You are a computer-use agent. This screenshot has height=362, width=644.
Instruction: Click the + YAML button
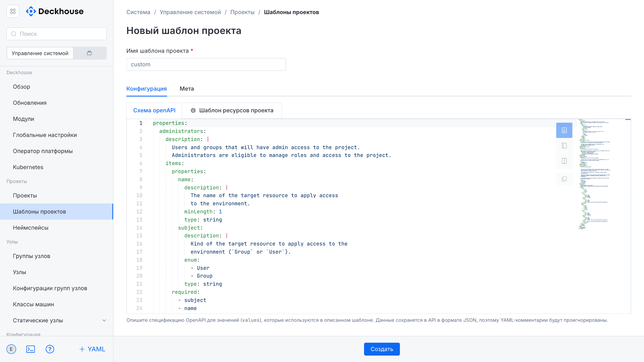click(x=92, y=349)
